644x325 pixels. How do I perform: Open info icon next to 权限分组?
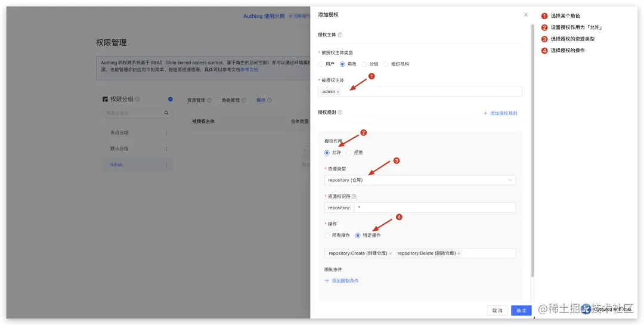[138, 99]
